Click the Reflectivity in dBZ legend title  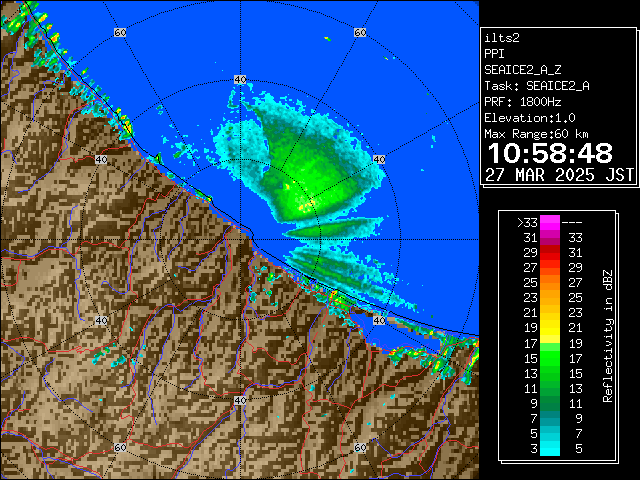[608, 336]
